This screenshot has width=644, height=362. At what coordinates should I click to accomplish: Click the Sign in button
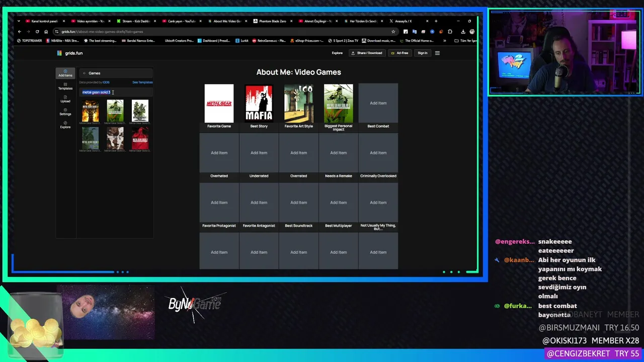tap(422, 53)
